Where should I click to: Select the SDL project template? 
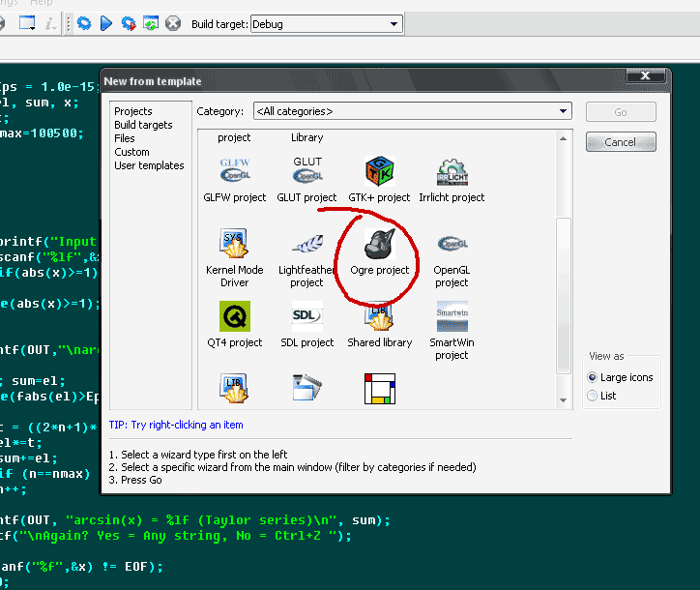coord(306,317)
